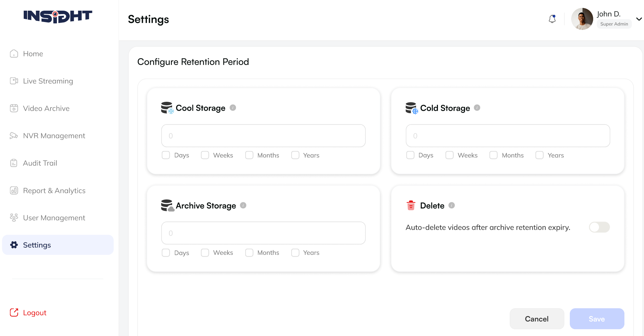The image size is (644, 336).
Task: Focus the Cold Storage retention input field
Action: pyautogui.click(x=508, y=136)
